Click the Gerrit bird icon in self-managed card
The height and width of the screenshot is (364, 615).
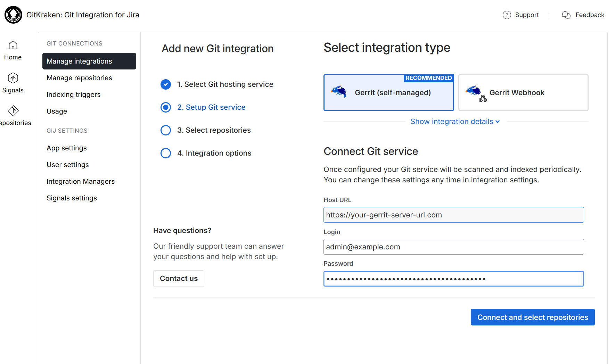point(339,92)
